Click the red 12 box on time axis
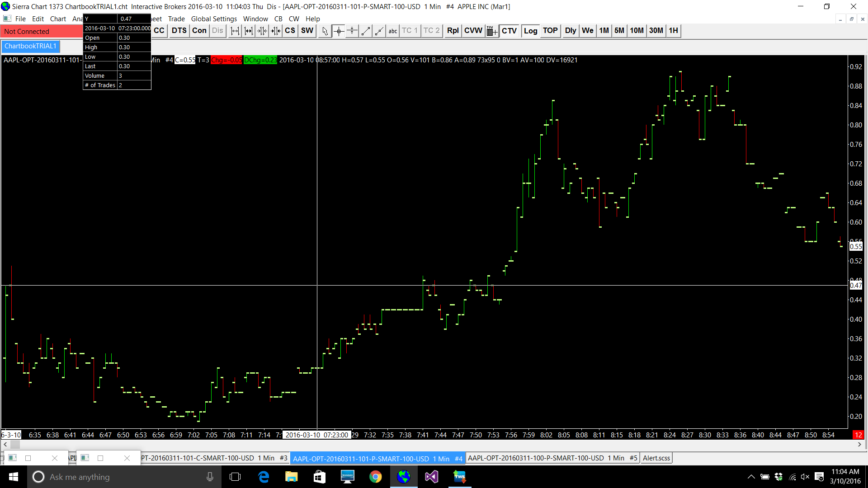The height and width of the screenshot is (488, 868). (858, 435)
